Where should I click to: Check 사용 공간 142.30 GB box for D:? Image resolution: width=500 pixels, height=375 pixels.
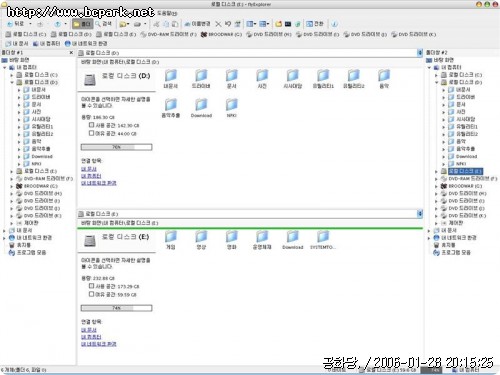(x=91, y=125)
